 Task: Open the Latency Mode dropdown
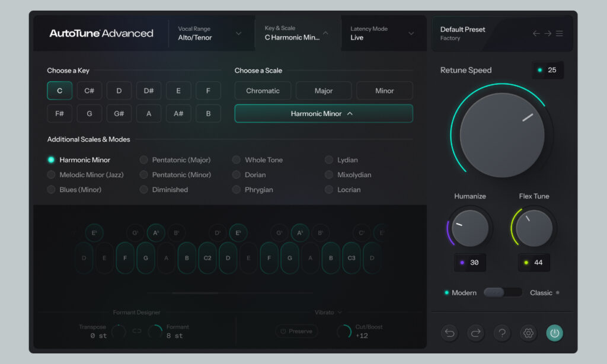click(382, 33)
